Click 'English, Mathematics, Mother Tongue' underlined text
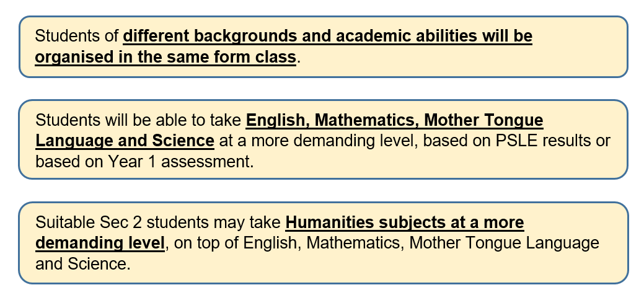Screen dimensions: 644x303 [394, 120]
